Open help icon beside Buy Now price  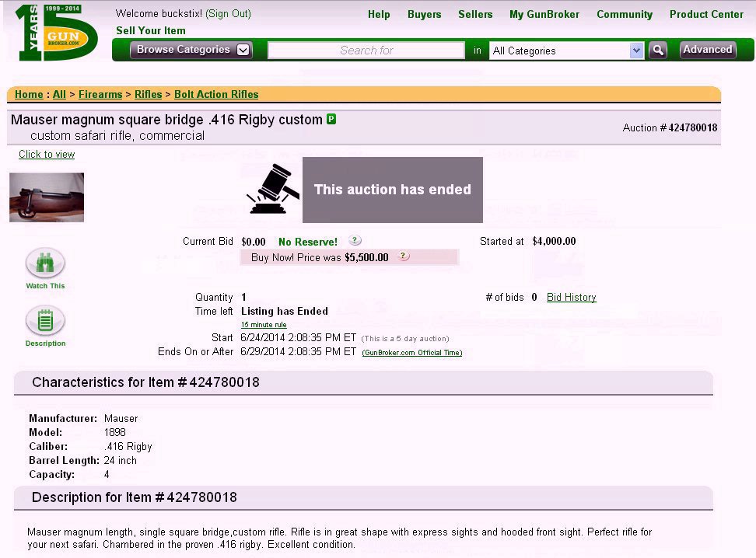[x=403, y=256]
